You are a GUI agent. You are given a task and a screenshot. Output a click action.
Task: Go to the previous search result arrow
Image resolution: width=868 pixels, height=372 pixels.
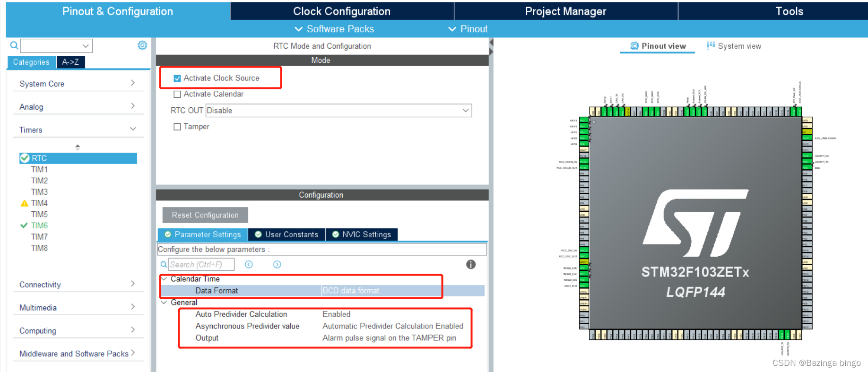tap(249, 265)
